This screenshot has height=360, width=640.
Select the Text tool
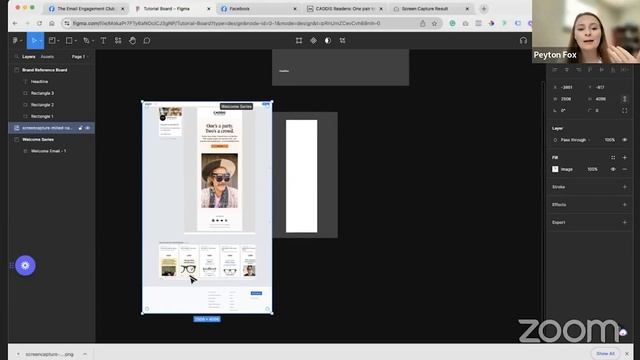click(103, 40)
